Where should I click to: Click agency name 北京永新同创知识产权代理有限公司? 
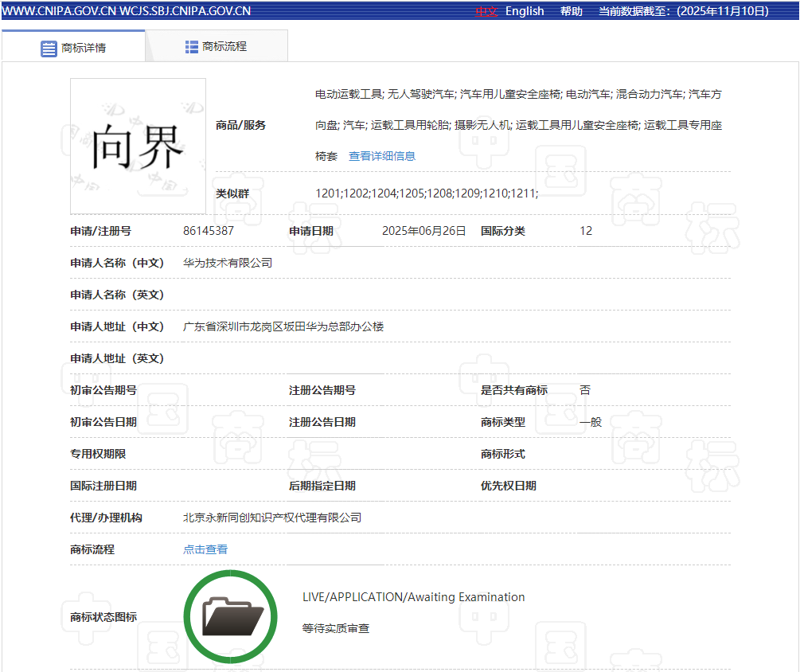(x=272, y=518)
